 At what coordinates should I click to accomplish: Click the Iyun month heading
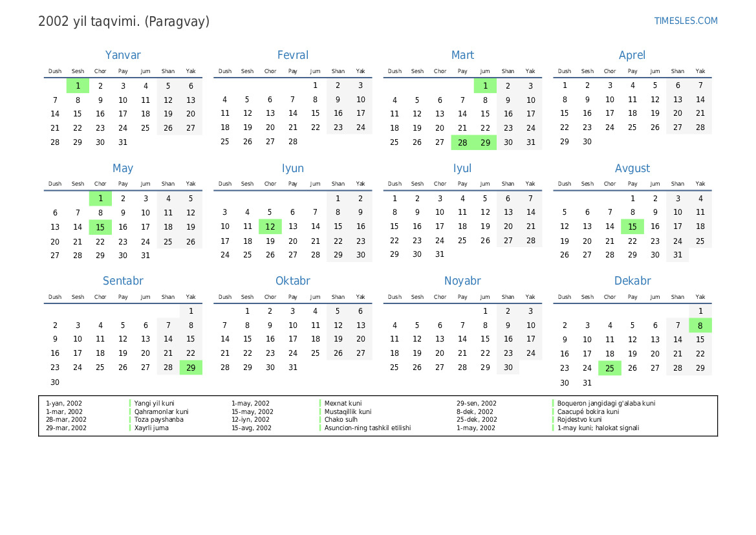tap(292, 168)
